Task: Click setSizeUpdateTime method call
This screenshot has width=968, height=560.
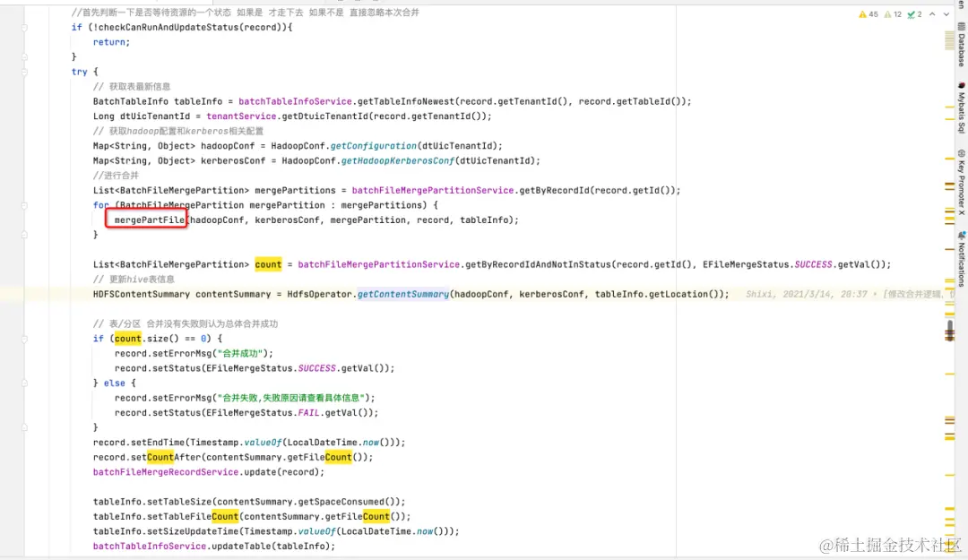Action: [193, 531]
